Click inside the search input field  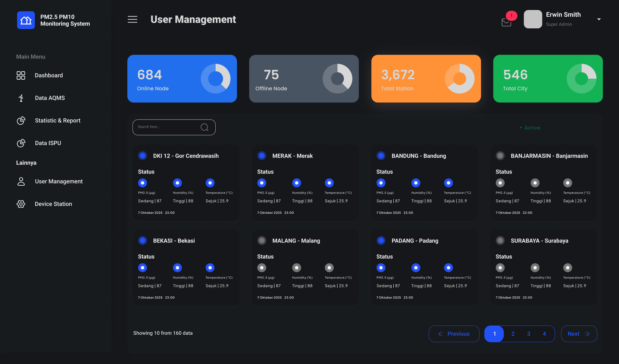[168, 127]
